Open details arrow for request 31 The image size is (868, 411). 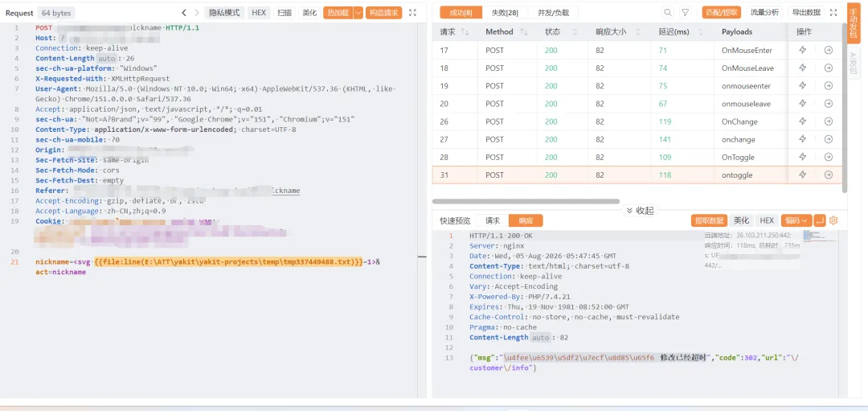828,175
